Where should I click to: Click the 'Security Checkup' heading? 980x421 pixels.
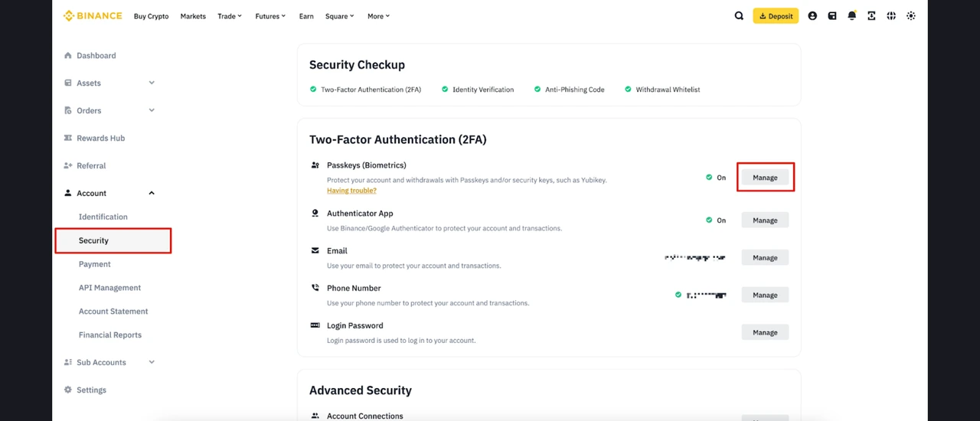point(357,65)
